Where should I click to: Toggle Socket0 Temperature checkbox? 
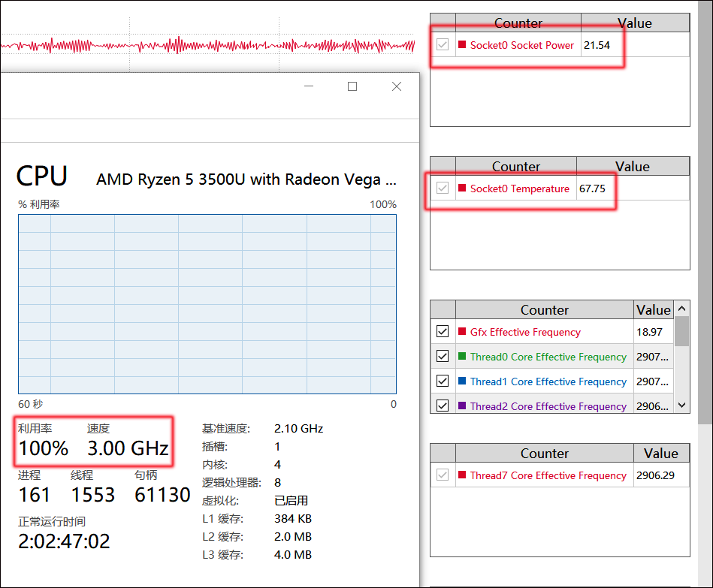[443, 188]
